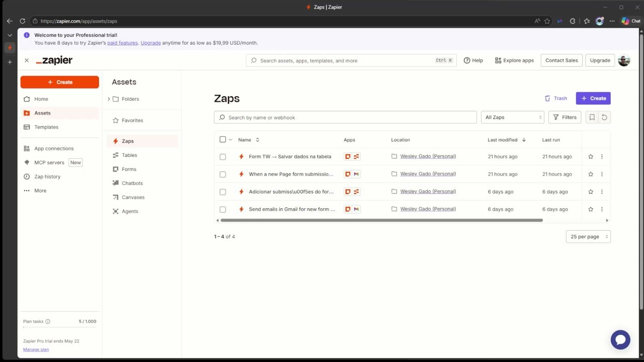Viewport: 644px width, 362px height.
Task: Favorite the Form TW Zap with star
Action: coord(591,157)
